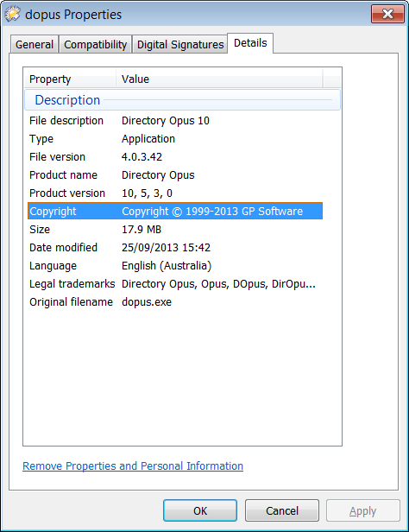Screen dimensions: 409x532
Task: Click the Property column header
Action: tap(70, 79)
